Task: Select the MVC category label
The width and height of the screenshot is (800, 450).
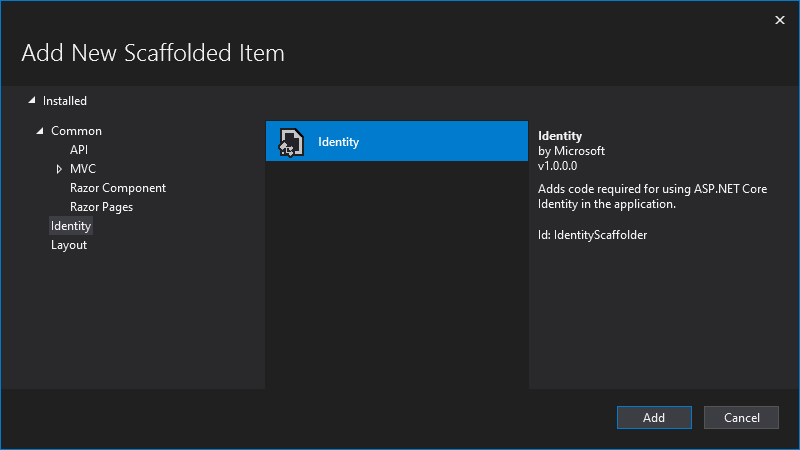Action: pos(83,169)
